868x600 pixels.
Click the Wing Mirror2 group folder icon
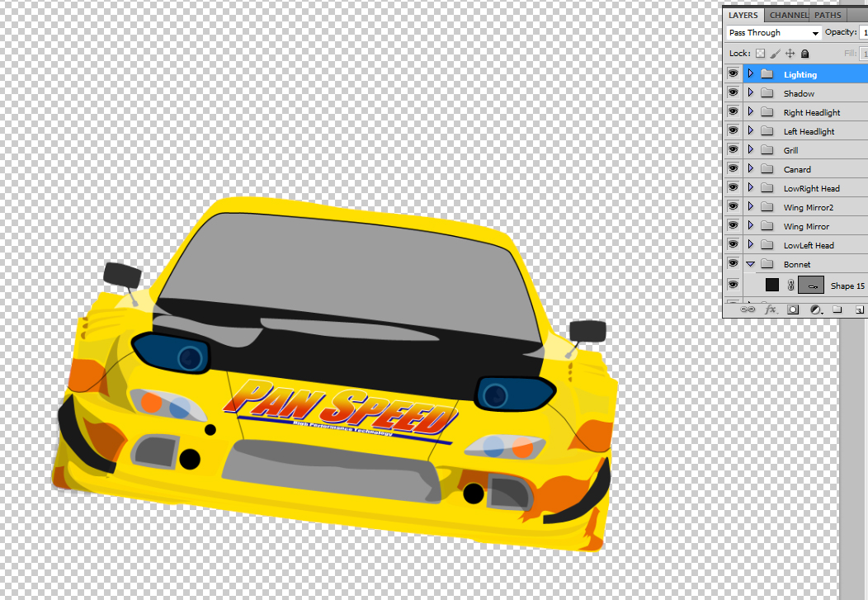[767, 207]
